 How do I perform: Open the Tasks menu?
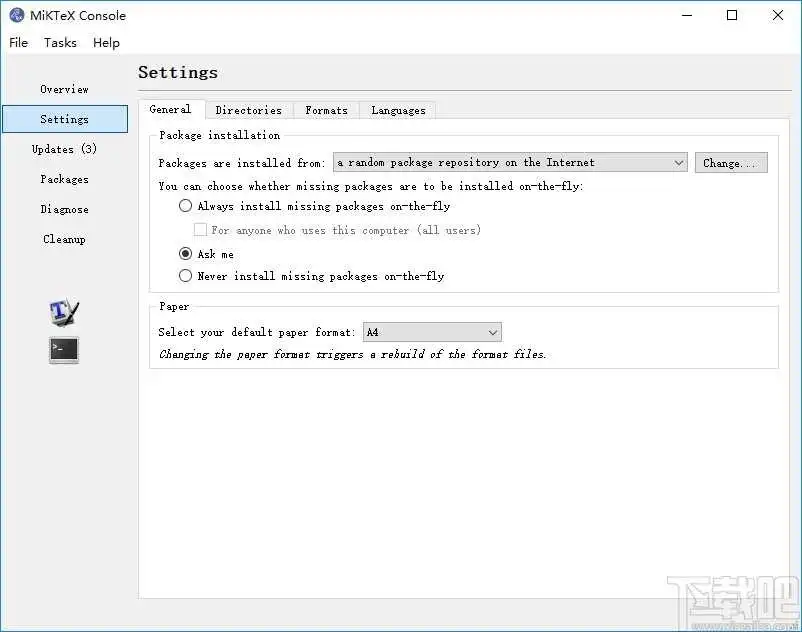coord(60,42)
